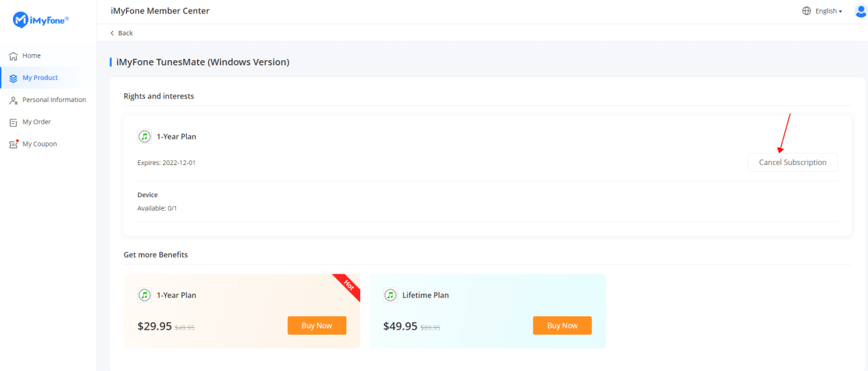This screenshot has width=868, height=371.
Task: Cancel the subscription
Action: tap(793, 162)
